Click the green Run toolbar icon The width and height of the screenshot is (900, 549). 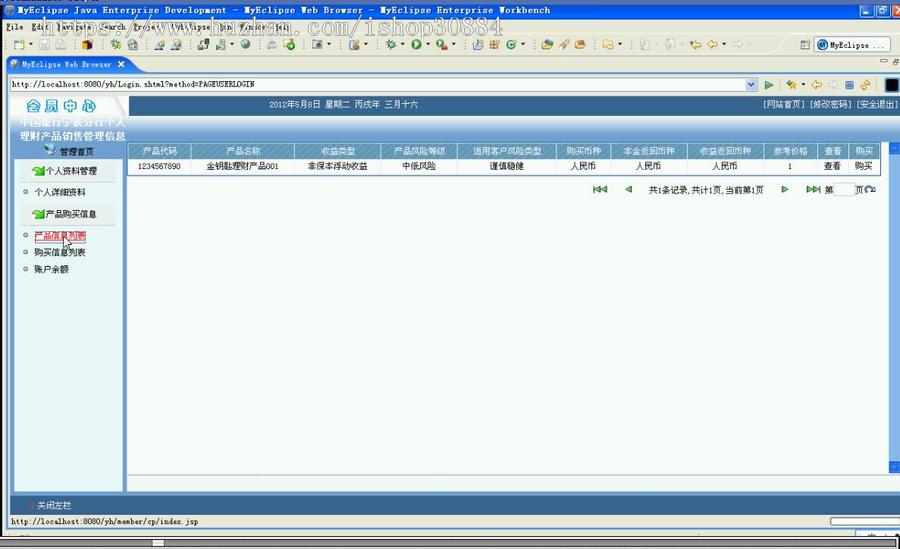pos(416,44)
